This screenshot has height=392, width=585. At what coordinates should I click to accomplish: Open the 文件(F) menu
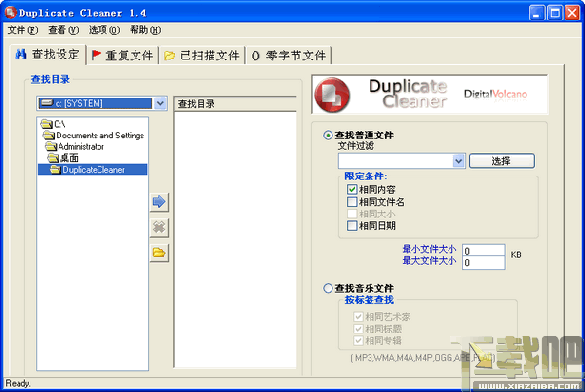[22, 30]
